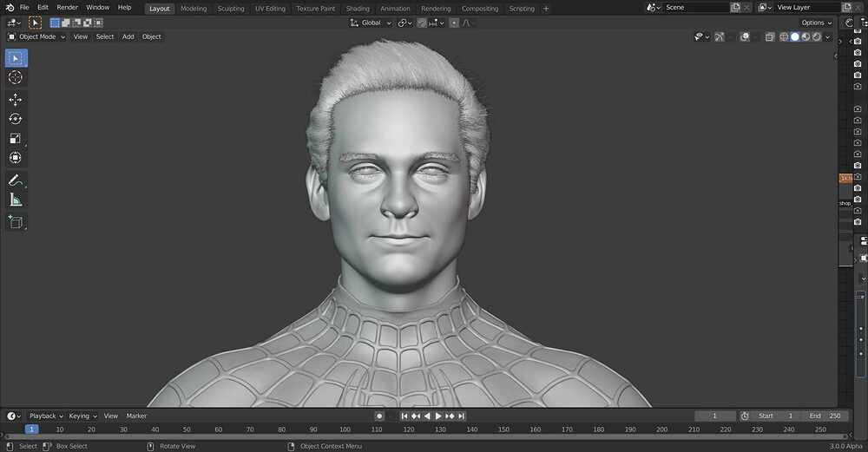Click the tweak select tool icon in header
This screenshot has height=452, width=868.
click(x=35, y=23)
